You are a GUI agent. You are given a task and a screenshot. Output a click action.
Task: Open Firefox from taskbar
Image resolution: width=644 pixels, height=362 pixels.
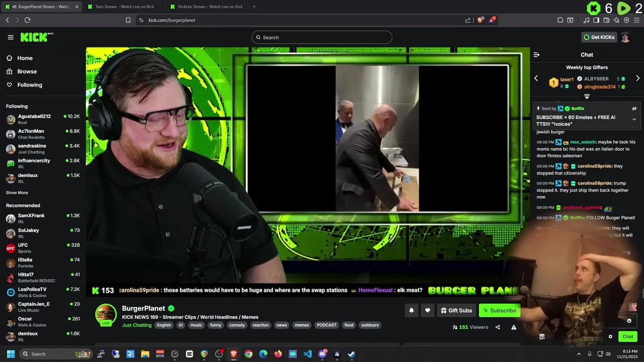pos(278,354)
